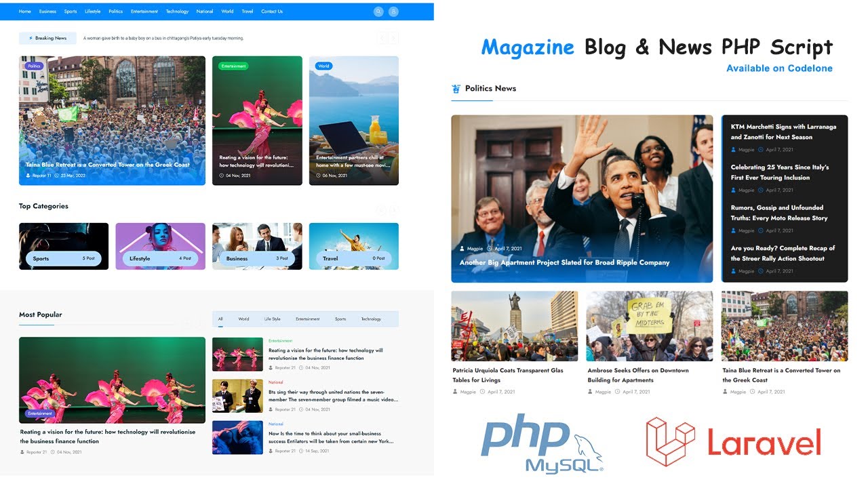Select the World tab in Most Popular

point(243,319)
